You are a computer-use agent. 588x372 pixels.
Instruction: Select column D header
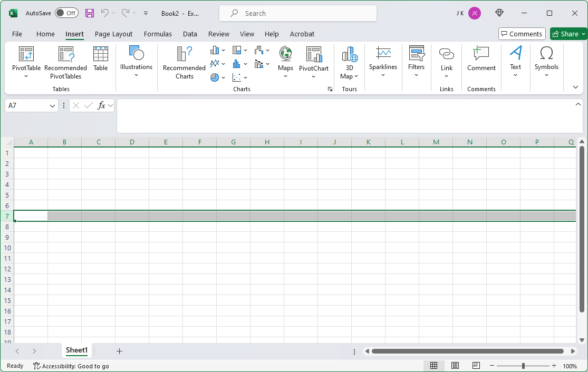click(x=132, y=142)
